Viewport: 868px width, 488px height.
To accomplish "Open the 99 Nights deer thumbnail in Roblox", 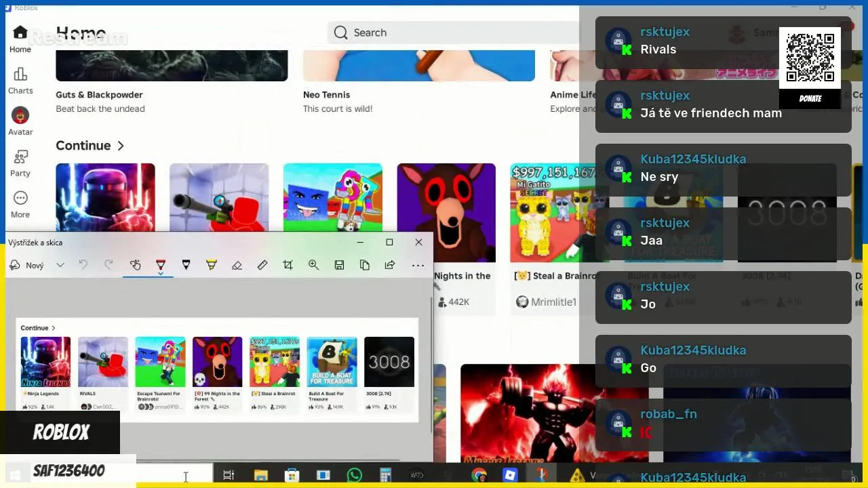I will pos(446,212).
